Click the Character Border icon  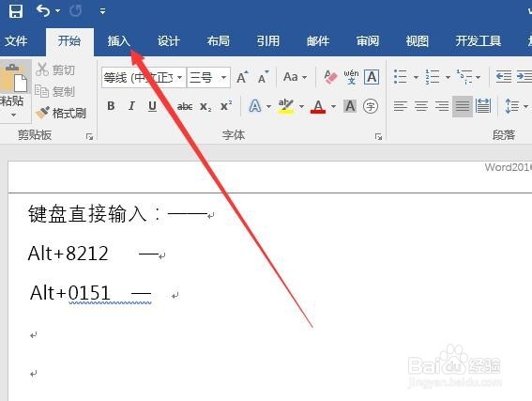(x=372, y=77)
